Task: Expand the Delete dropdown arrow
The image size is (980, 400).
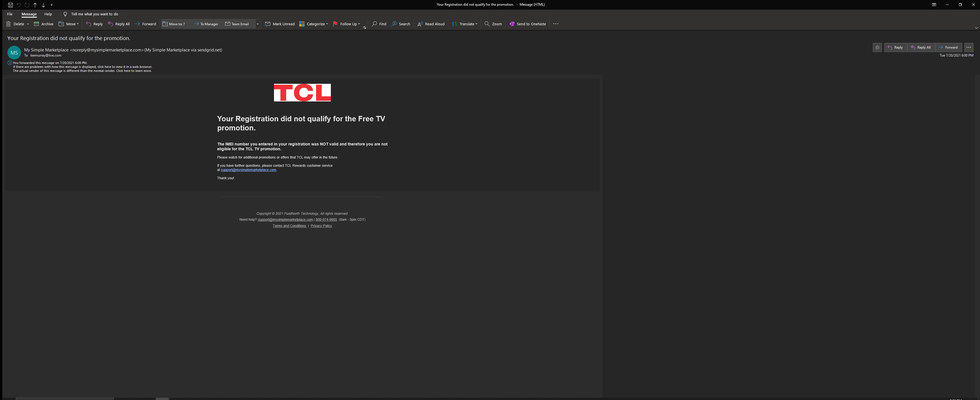Action: click(28, 24)
